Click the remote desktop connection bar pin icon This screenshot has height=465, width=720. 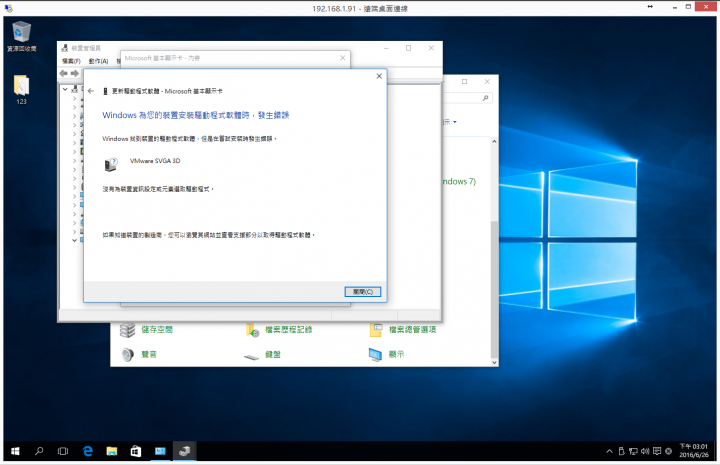(x=650, y=6)
